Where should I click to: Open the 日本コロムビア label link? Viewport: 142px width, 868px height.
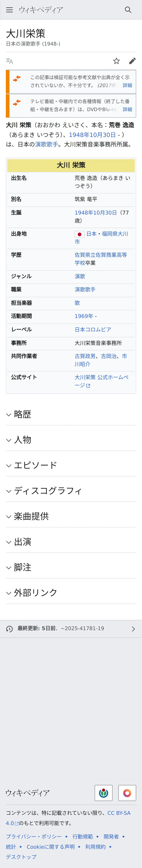point(93,330)
